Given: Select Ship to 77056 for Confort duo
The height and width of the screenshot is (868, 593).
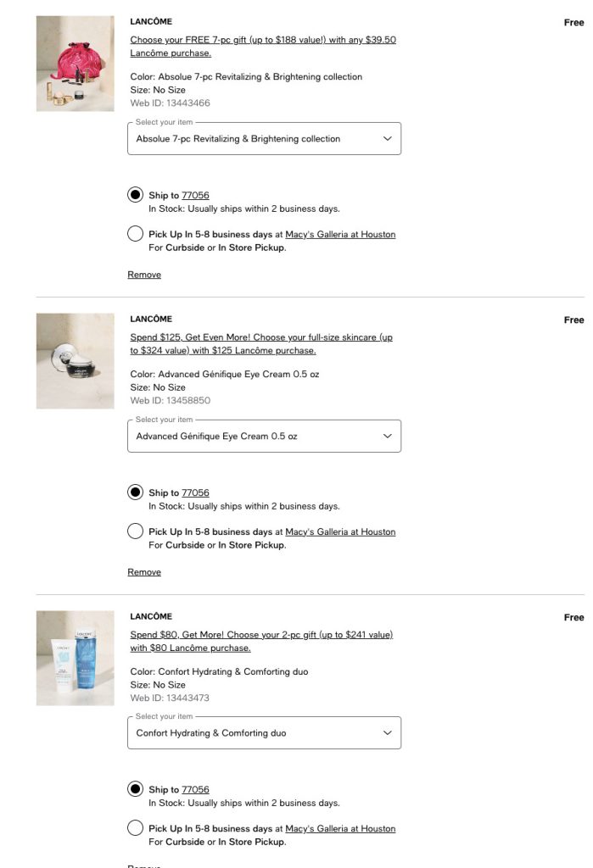Looking at the screenshot, I should pos(135,789).
